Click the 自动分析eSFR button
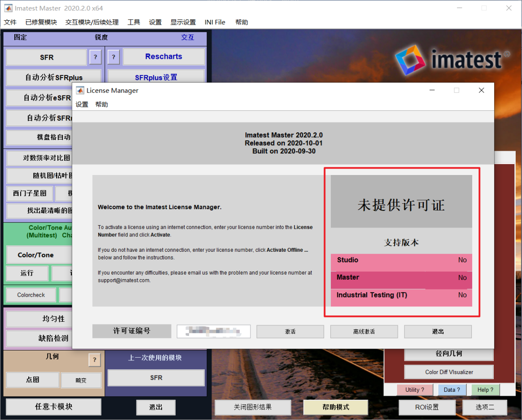 point(40,98)
